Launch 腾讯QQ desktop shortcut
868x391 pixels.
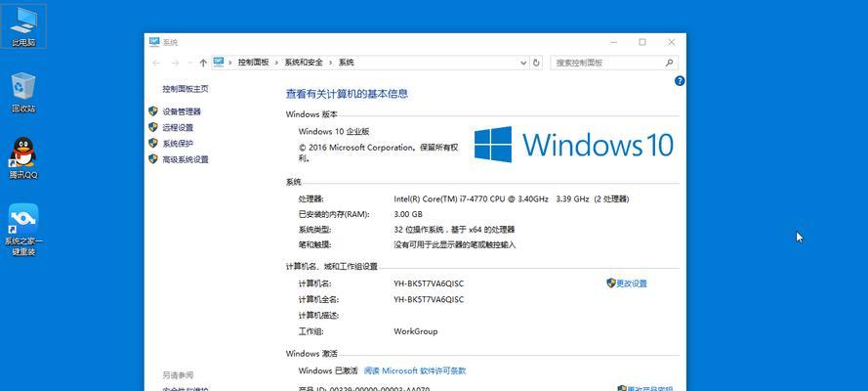23,158
